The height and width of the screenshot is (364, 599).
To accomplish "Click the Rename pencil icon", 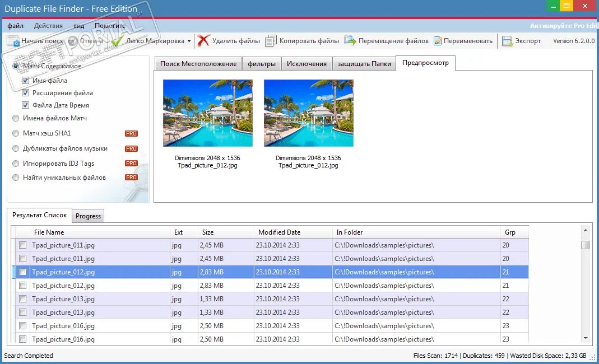I will [x=438, y=41].
